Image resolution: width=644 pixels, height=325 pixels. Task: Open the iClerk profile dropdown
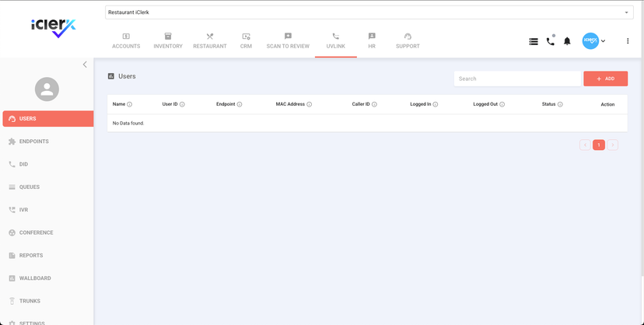(x=594, y=41)
